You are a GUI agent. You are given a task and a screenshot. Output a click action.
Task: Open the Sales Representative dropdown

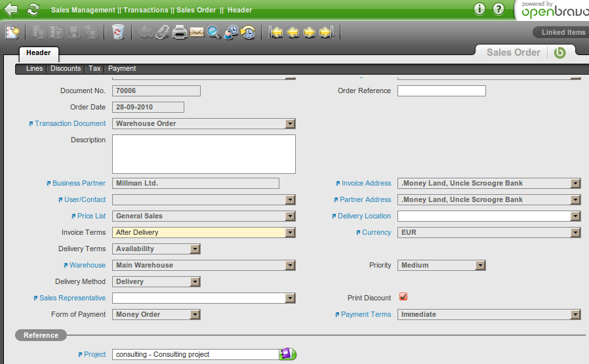(290, 298)
